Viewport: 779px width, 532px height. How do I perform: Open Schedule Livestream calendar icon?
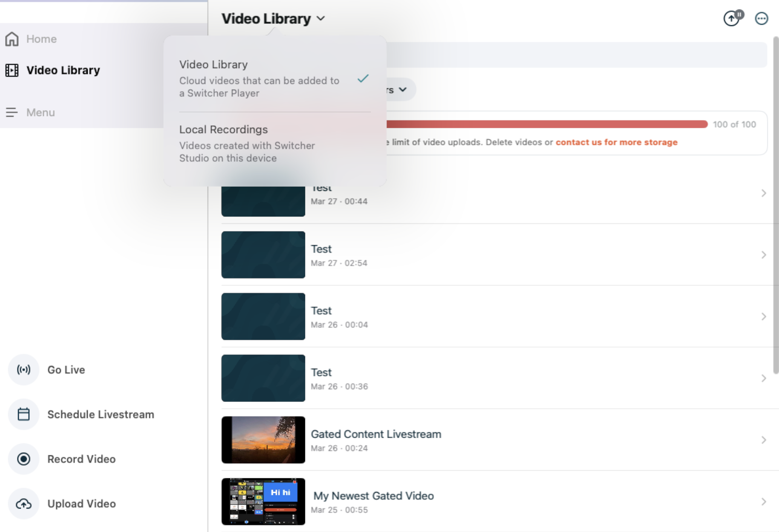click(x=23, y=414)
